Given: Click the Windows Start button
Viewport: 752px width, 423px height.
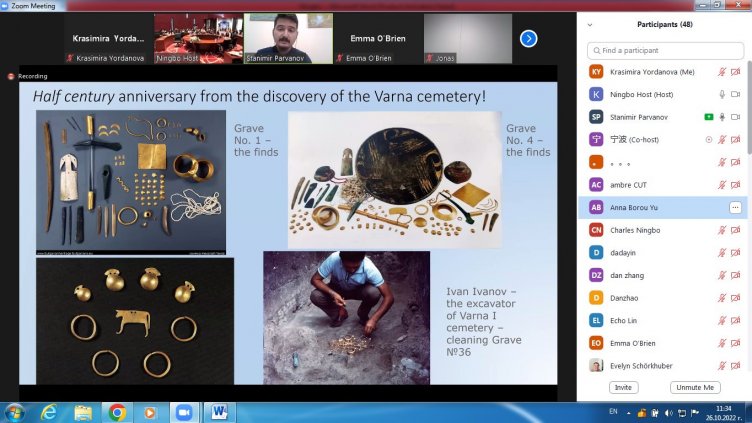Looking at the screenshot, I should click(x=15, y=412).
